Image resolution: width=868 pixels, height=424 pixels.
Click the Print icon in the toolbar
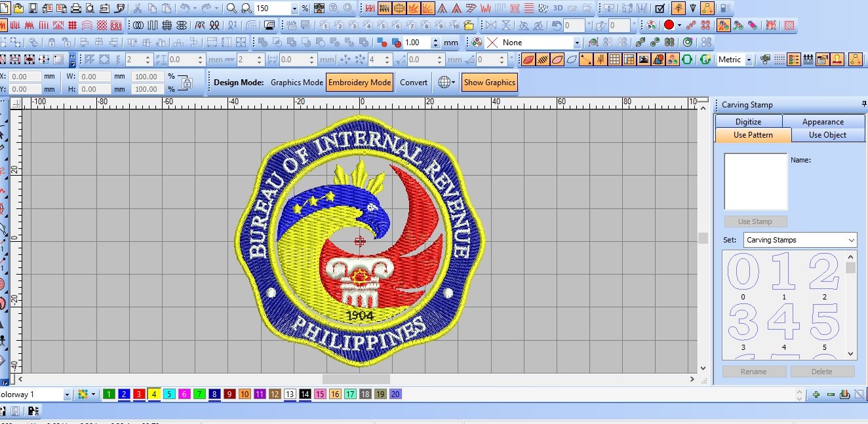(x=75, y=9)
